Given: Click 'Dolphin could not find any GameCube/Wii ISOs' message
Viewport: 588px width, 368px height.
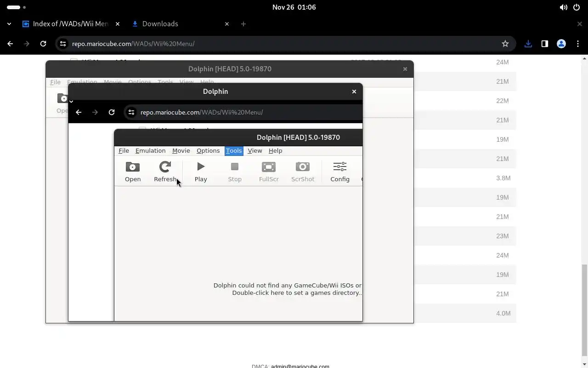Looking at the screenshot, I should pos(287,285).
